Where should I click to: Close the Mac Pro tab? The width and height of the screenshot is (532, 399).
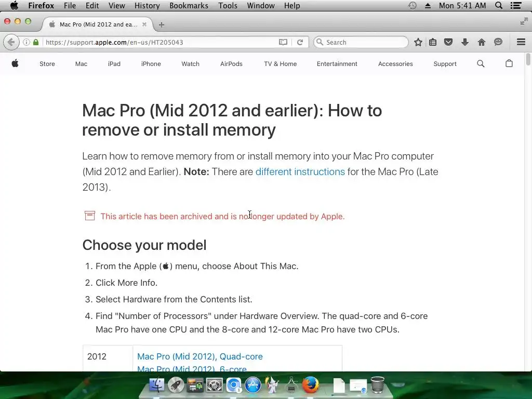(x=144, y=24)
